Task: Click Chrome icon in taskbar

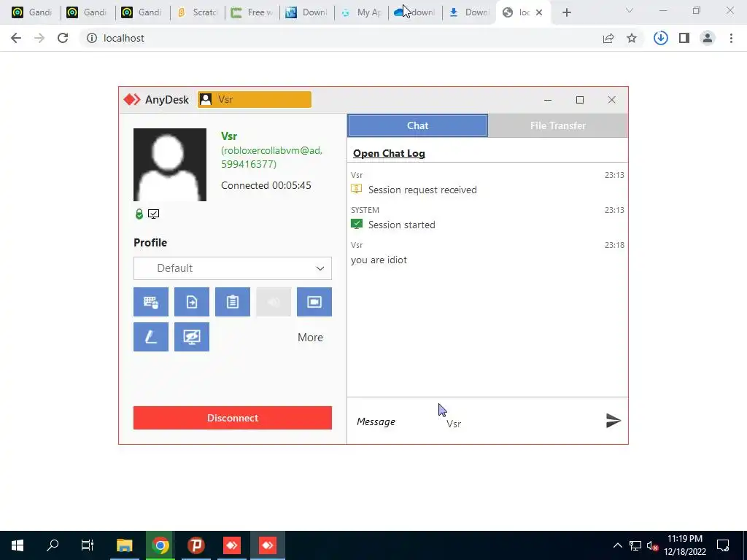Action: pyautogui.click(x=160, y=545)
